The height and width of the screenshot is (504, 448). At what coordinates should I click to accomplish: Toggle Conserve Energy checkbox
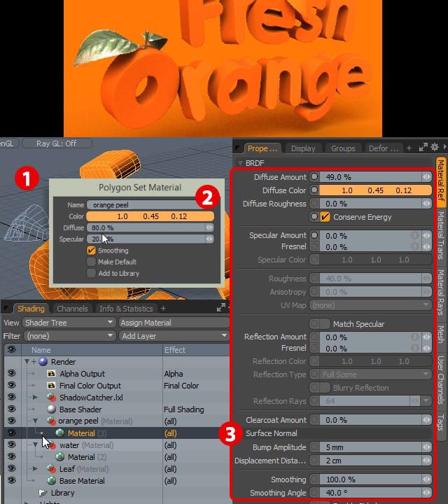click(x=325, y=217)
